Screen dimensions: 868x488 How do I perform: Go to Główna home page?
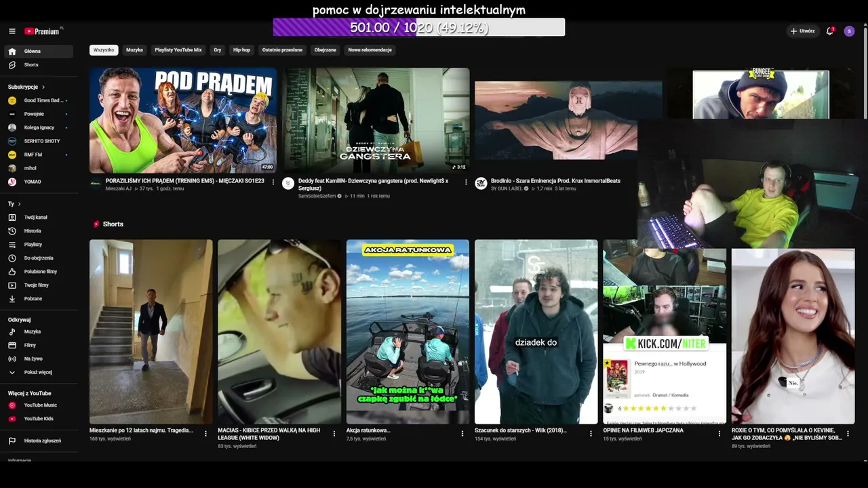(39, 52)
